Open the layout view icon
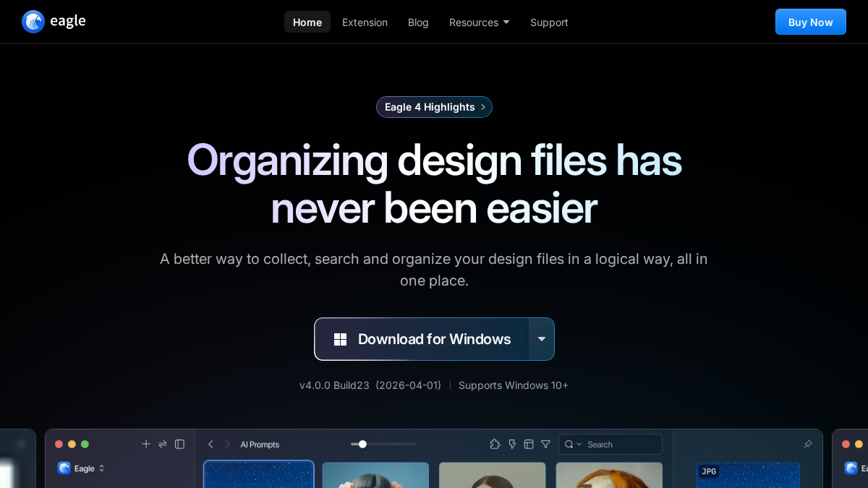Image resolution: width=868 pixels, height=488 pixels. click(529, 444)
